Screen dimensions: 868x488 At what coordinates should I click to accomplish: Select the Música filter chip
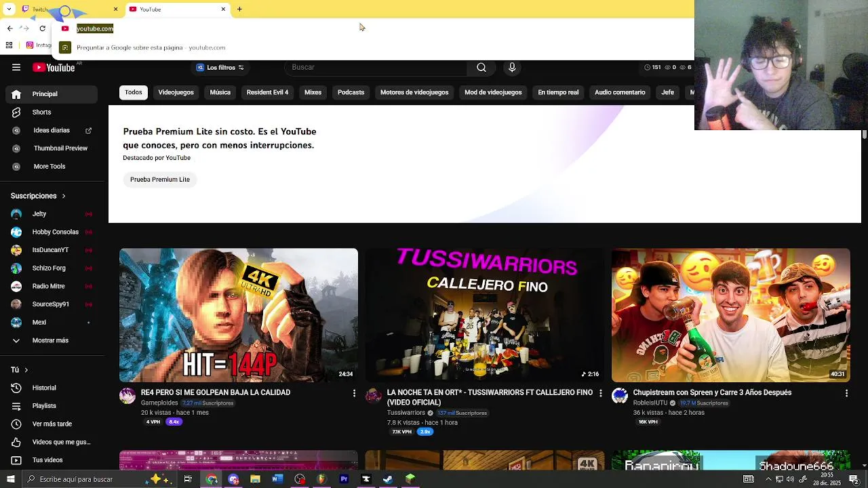coord(220,92)
